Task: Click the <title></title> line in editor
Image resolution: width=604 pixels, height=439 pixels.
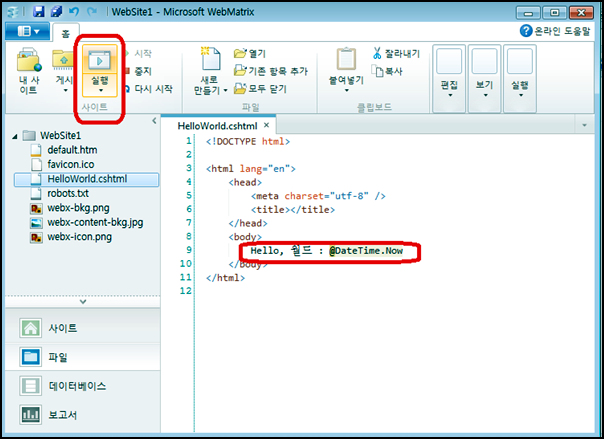Action: [293, 209]
